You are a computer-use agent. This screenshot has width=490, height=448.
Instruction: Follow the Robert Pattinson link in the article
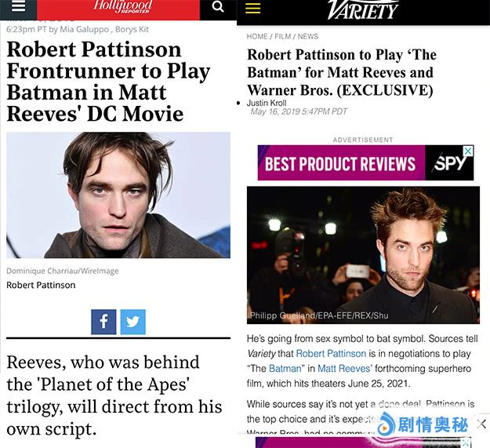(331, 354)
